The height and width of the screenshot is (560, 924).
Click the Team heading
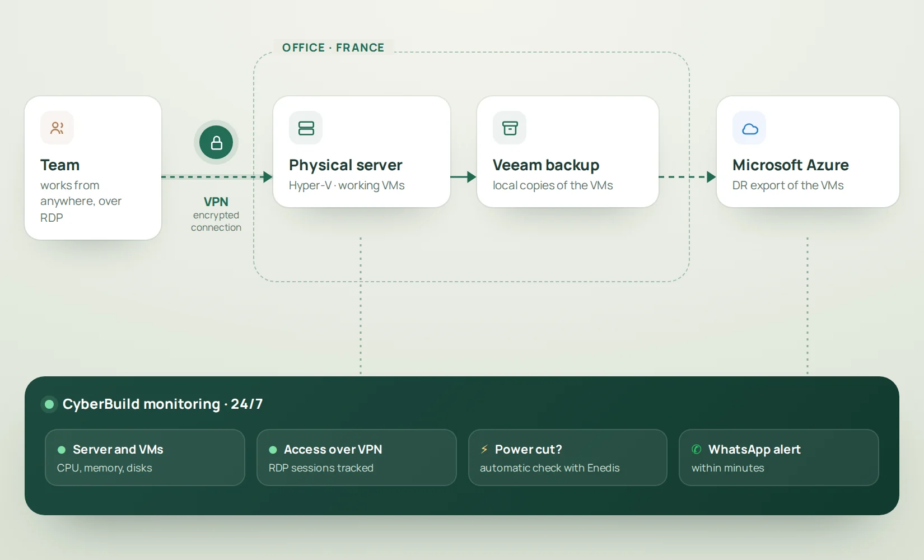[60, 165]
